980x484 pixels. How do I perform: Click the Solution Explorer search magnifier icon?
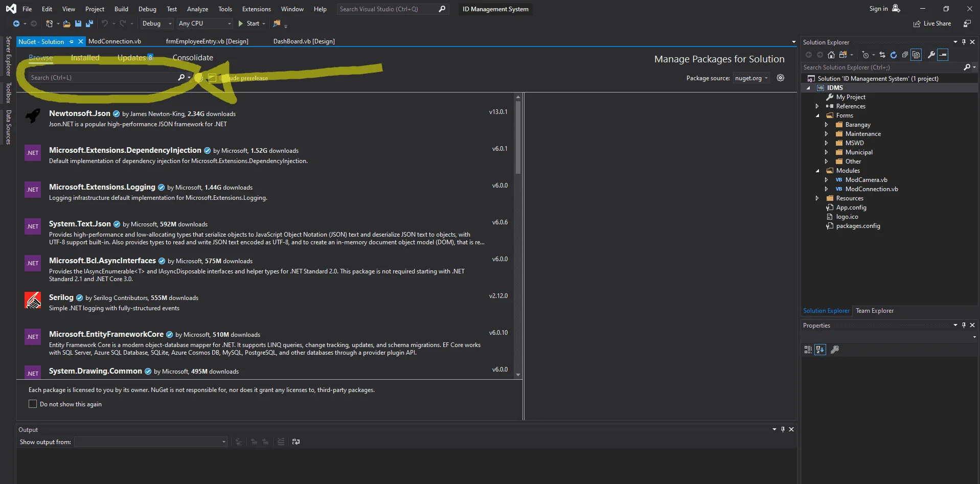point(967,67)
